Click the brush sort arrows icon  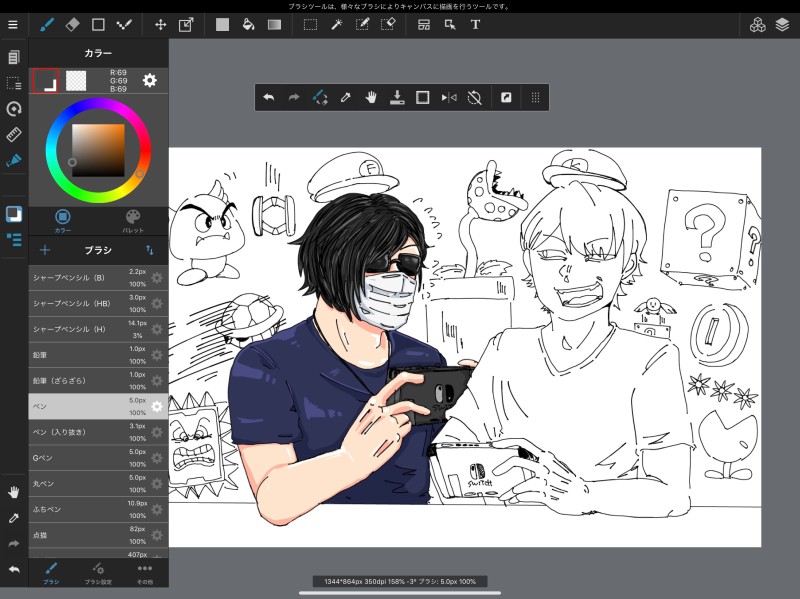[x=149, y=249]
